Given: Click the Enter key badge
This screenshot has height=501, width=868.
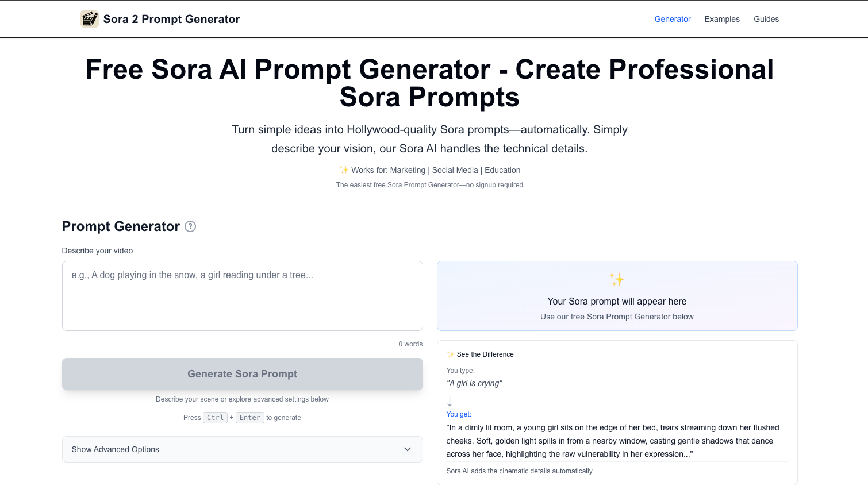Looking at the screenshot, I should click(x=249, y=418).
